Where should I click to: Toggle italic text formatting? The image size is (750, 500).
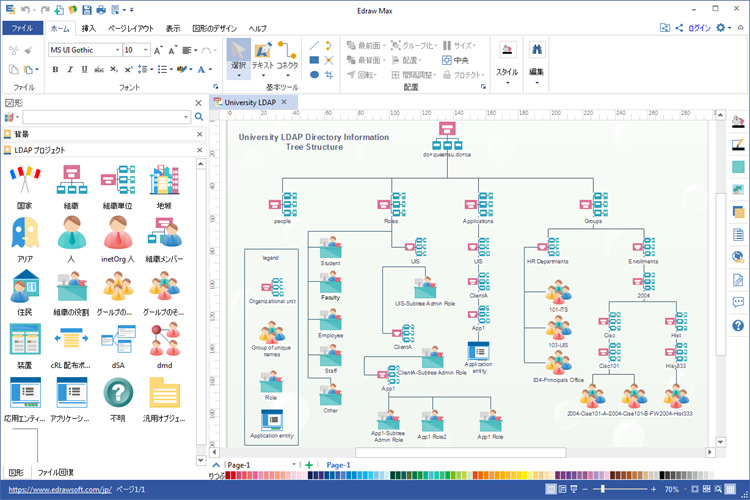pos(69,70)
